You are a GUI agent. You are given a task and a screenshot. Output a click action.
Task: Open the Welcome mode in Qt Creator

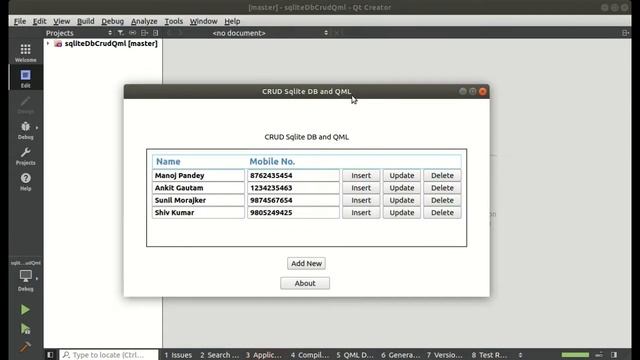25,53
